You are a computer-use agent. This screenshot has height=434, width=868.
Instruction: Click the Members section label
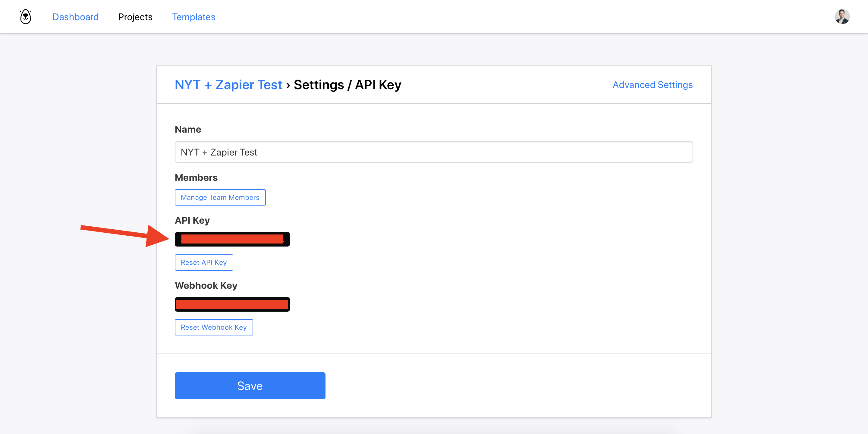[x=196, y=178]
